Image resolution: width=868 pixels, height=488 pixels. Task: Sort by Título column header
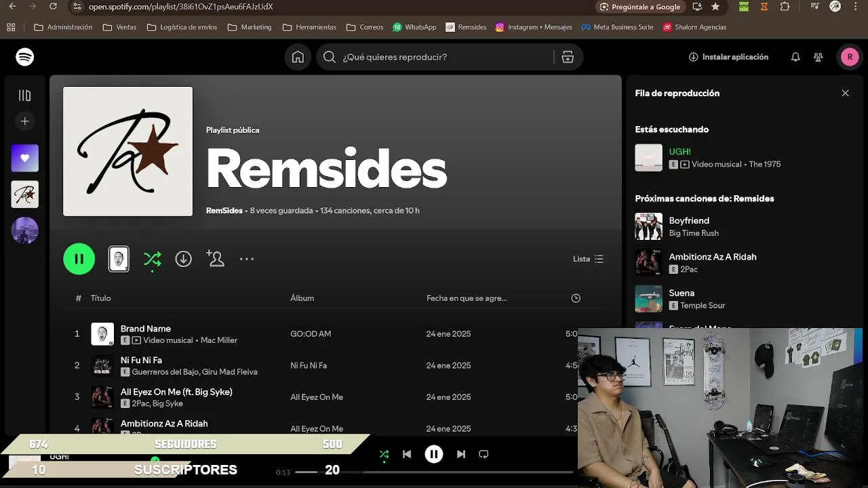[101, 298]
